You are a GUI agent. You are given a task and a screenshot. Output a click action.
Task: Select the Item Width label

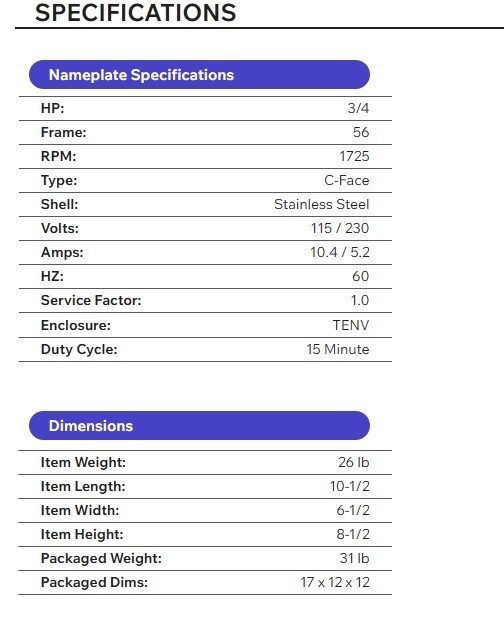[x=80, y=510]
